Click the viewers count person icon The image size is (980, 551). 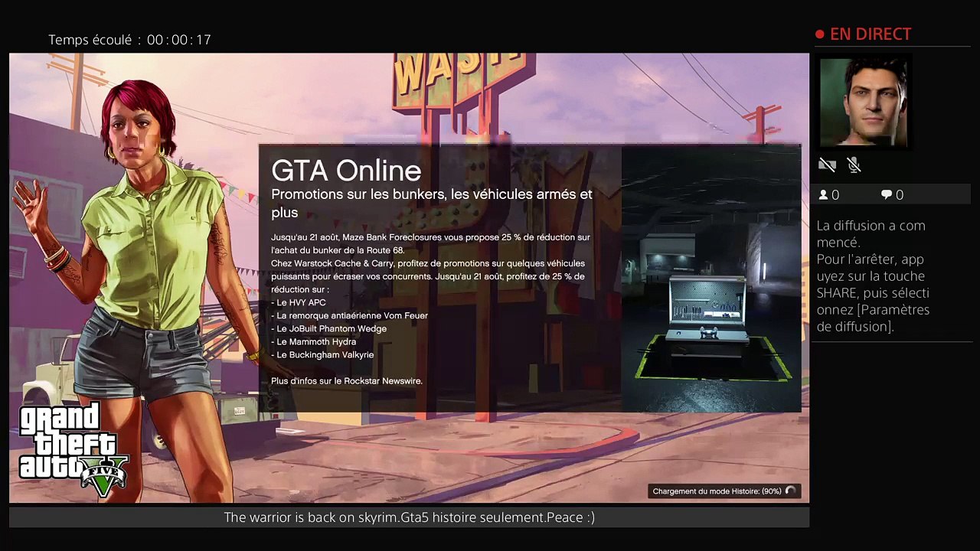click(x=823, y=195)
